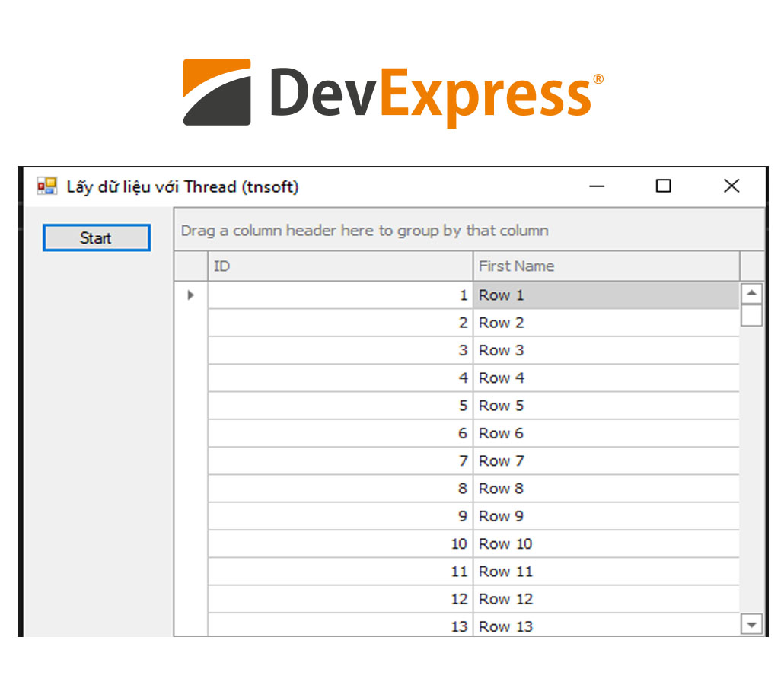784x685 pixels.
Task: Select the cell "Row 9"
Action: pos(606,516)
